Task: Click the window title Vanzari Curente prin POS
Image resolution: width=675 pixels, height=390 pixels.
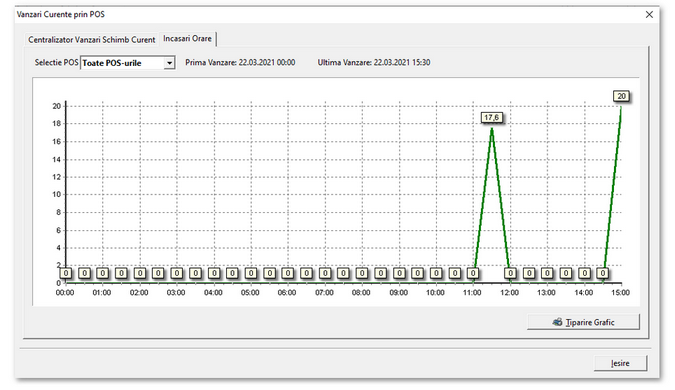Action: (61, 14)
